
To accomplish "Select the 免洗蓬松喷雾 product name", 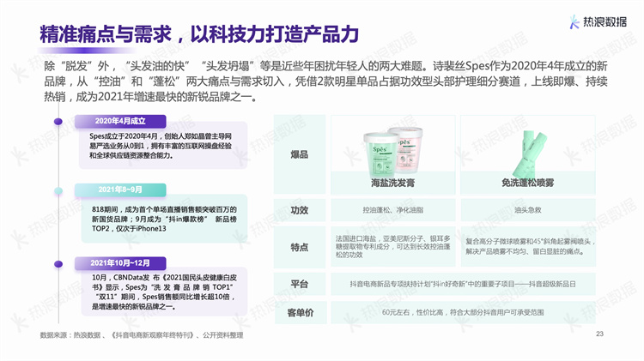I will pos(525,184).
